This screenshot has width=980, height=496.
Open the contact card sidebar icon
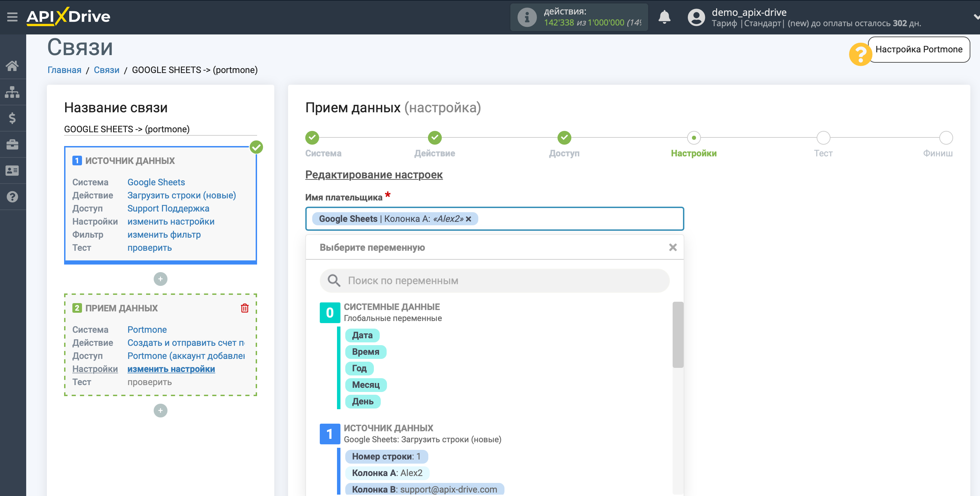coord(12,171)
